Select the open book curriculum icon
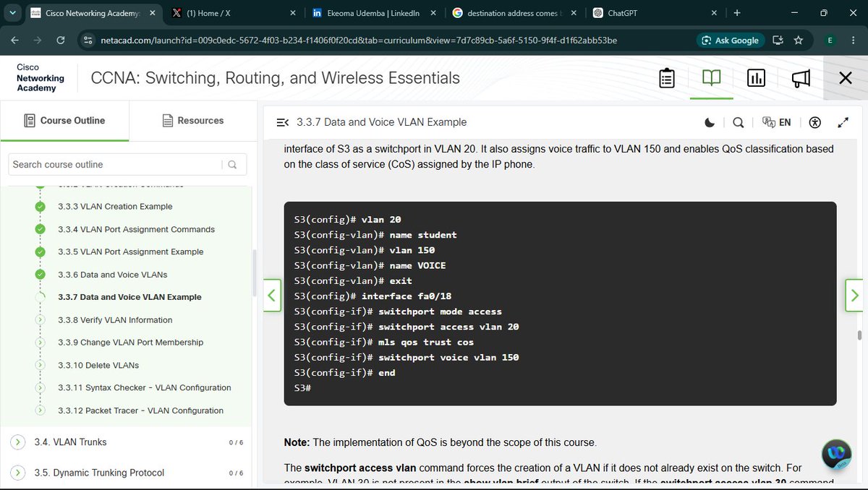The image size is (868, 490). tap(712, 78)
